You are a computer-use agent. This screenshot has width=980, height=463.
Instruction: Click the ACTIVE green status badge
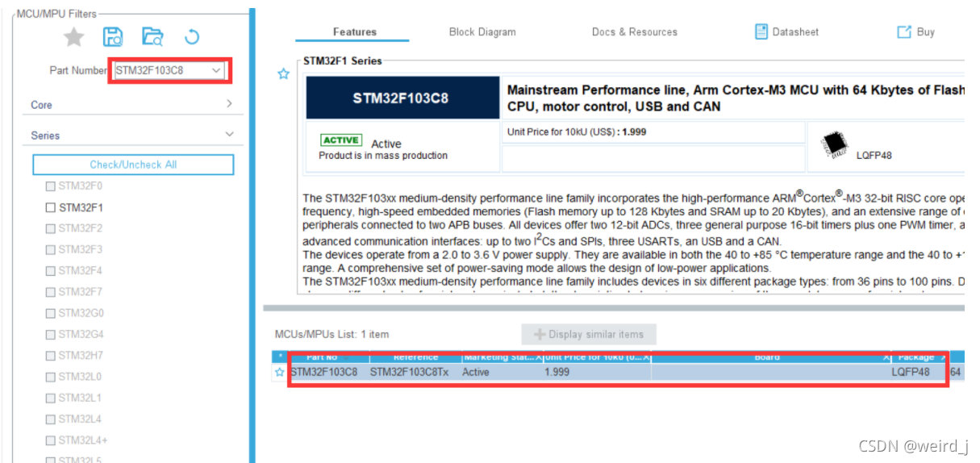pyautogui.click(x=341, y=140)
